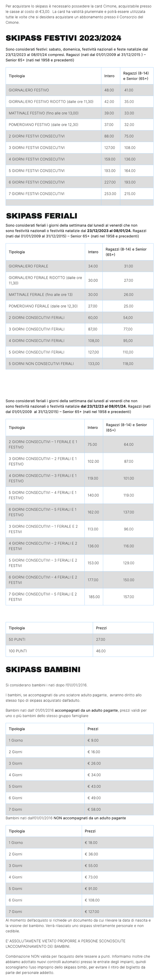This screenshot has width=159, height=980.
Task: Select "2 GIORNI CONSECUTIVI – 1 FERIALE E 1 FESTIVO"
Action: (43, 444)
